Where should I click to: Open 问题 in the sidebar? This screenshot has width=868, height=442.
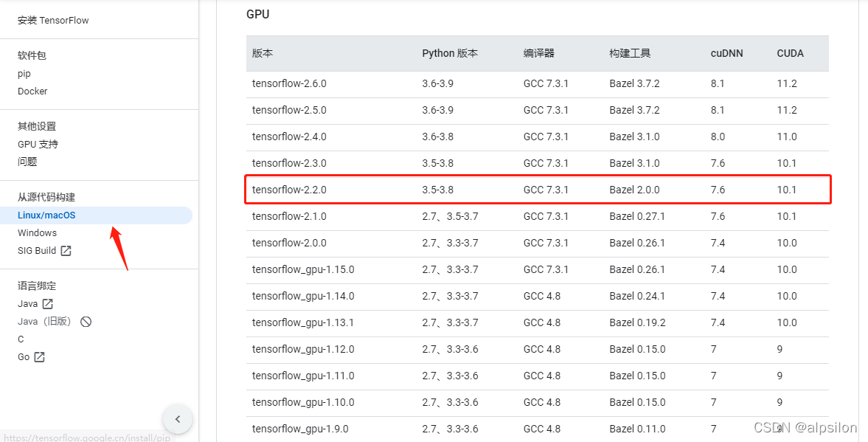point(27,162)
